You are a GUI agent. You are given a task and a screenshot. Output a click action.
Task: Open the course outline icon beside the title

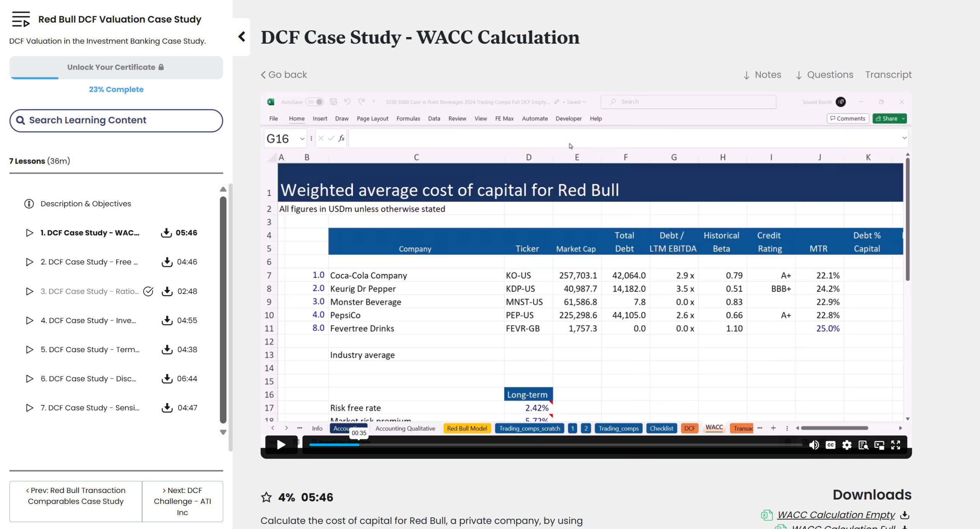(21, 19)
